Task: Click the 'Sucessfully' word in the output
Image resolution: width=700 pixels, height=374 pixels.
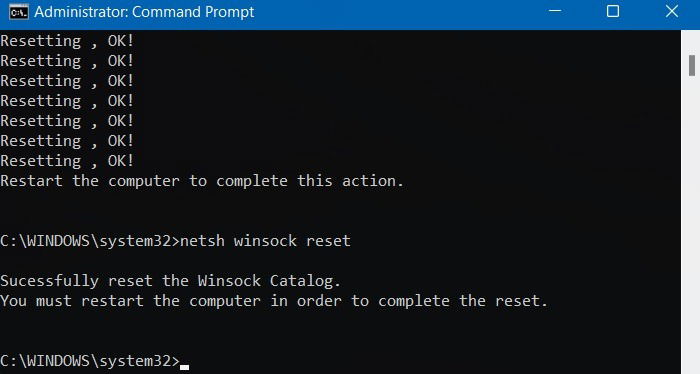Action: point(50,281)
